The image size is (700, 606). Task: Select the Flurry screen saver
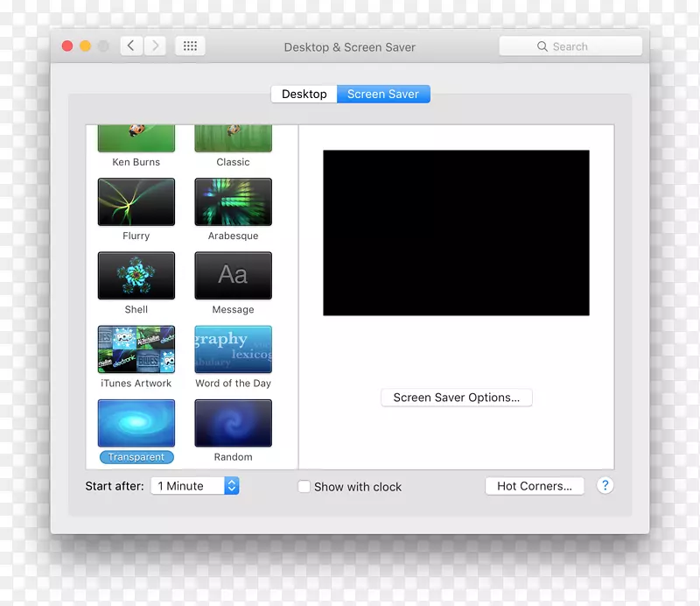136,201
